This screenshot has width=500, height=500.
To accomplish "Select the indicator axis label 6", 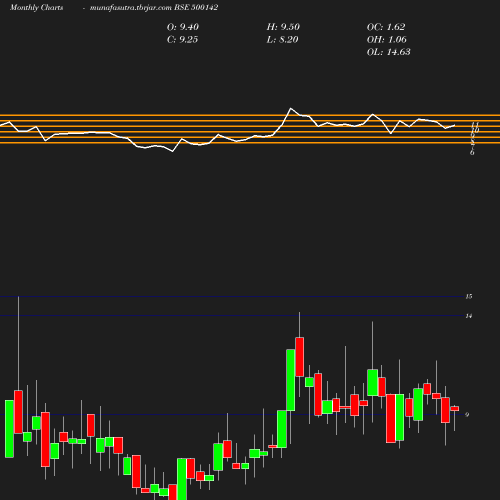I will [472, 153].
